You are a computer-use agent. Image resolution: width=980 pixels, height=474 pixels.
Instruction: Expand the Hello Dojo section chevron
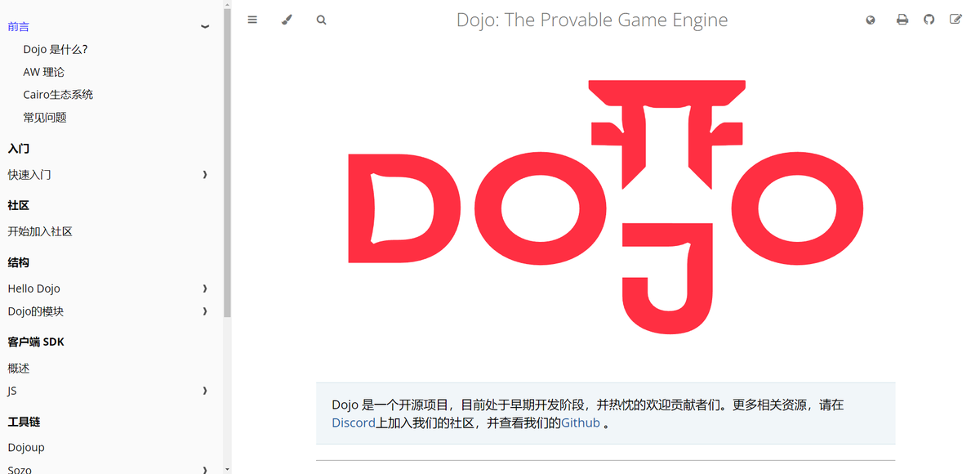point(205,288)
